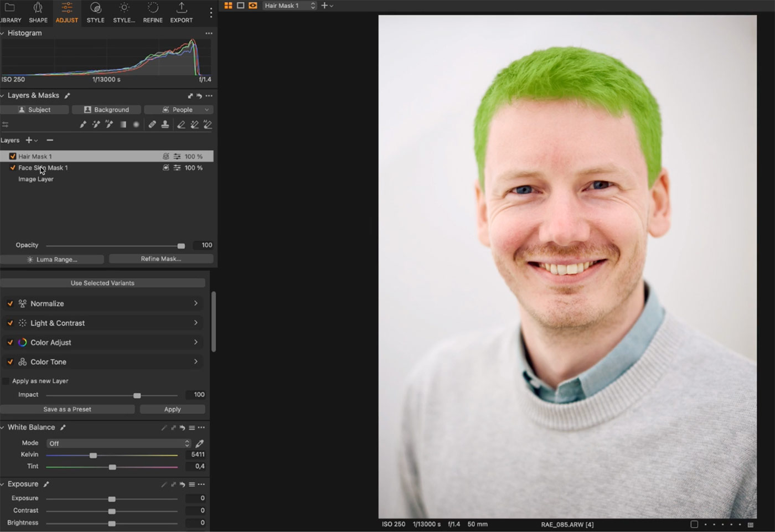Select the AI Eraser tool

tap(208, 125)
